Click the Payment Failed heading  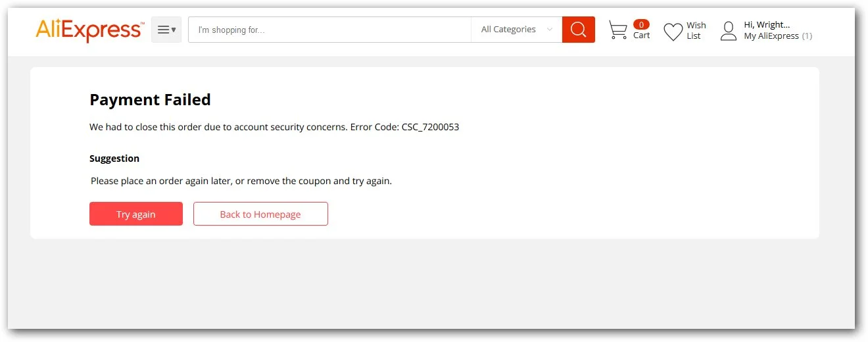point(150,100)
